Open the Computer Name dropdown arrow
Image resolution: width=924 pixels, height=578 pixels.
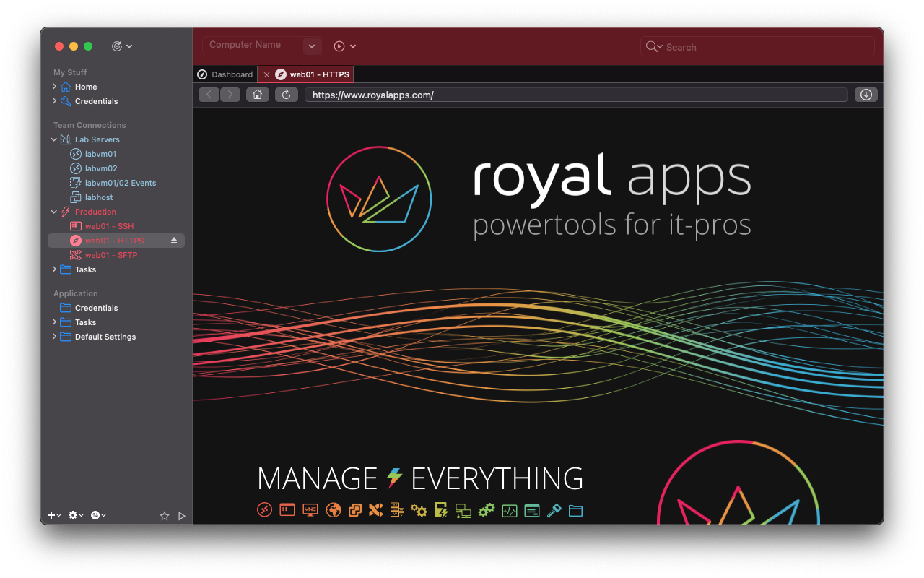(x=312, y=46)
